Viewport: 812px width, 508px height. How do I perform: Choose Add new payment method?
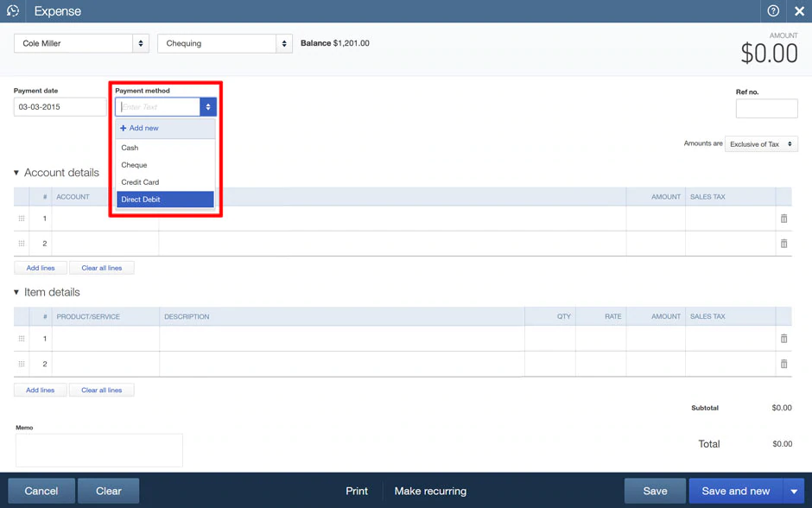coord(165,128)
